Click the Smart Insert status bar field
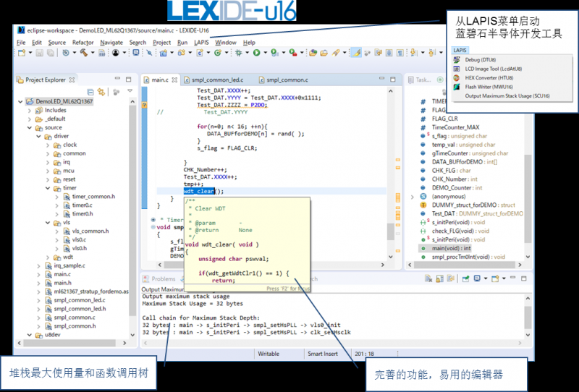579x392 pixels. pyautogui.click(x=323, y=354)
